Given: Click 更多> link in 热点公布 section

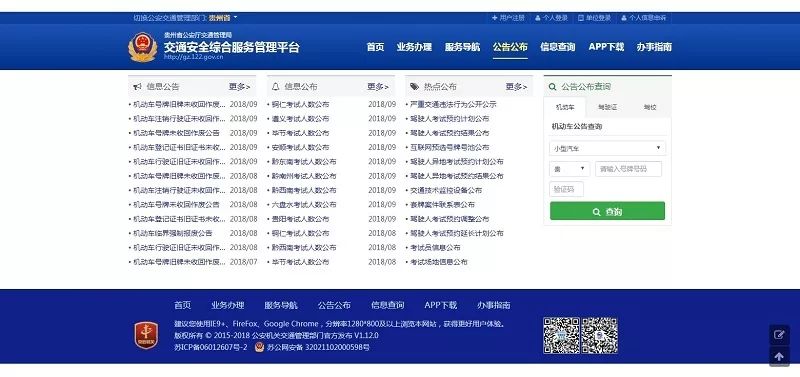Looking at the screenshot, I should [x=516, y=87].
